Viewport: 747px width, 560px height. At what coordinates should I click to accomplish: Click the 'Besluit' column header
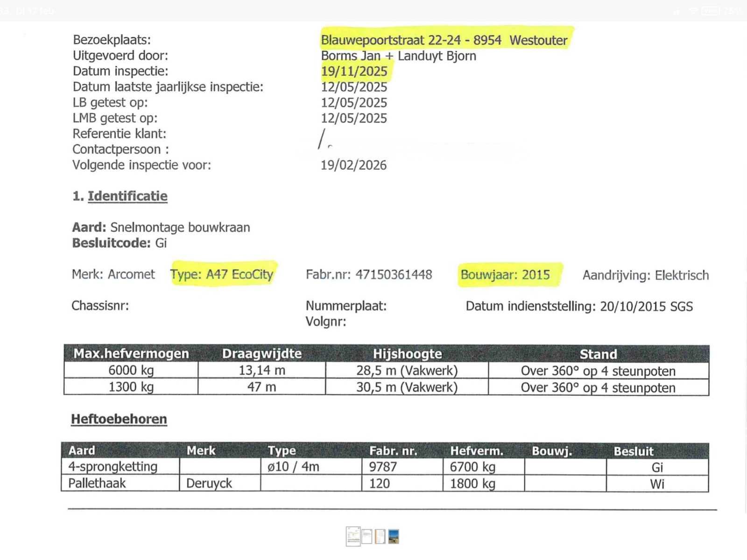coord(634,451)
